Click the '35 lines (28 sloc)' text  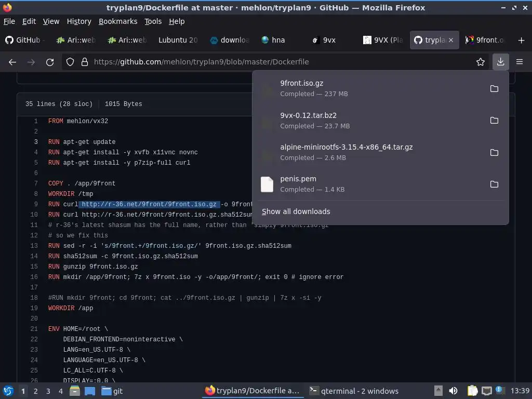[59, 104]
